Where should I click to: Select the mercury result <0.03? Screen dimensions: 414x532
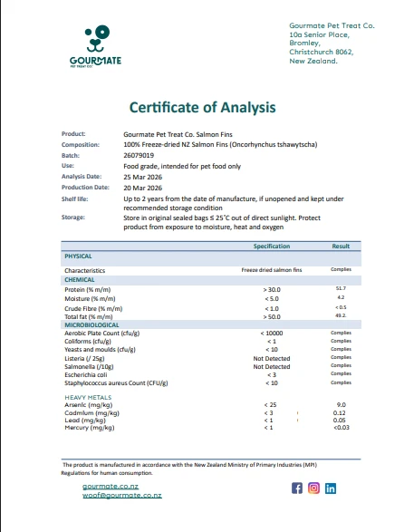tap(342, 428)
